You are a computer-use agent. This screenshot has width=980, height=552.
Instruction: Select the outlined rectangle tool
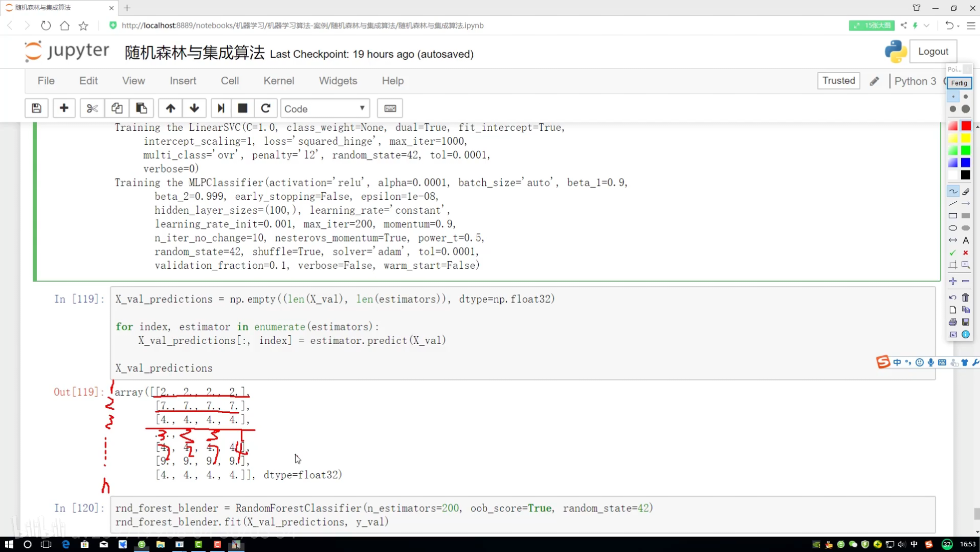point(953,216)
